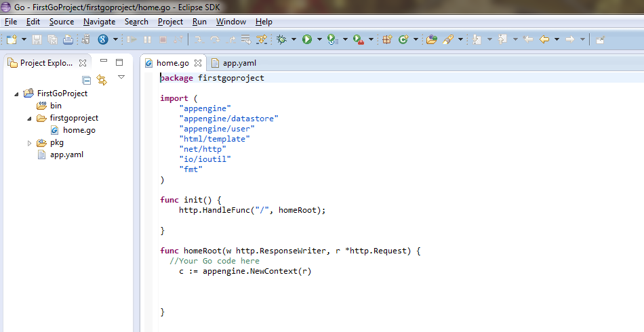Open the Help menu
Image resolution: width=644 pixels, height=332 pixels.
(264, 22)
